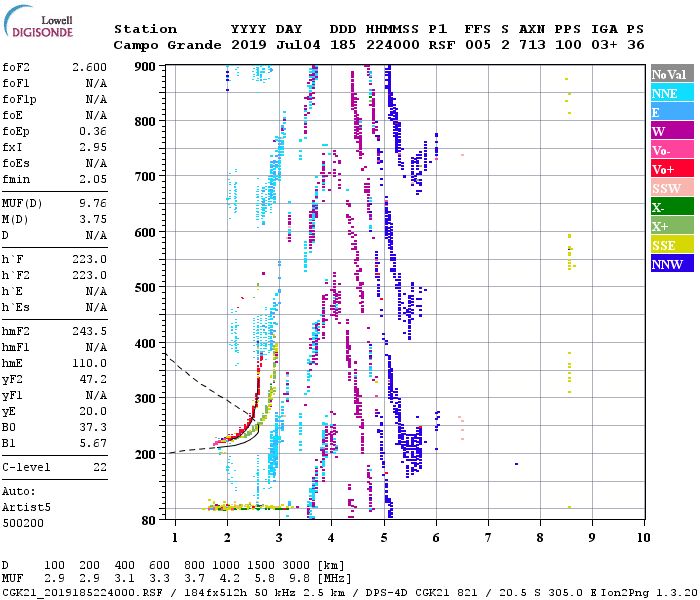Select the NoVal gray legend swatch
This screenshot has height=600, width=700.
[672, 74]
